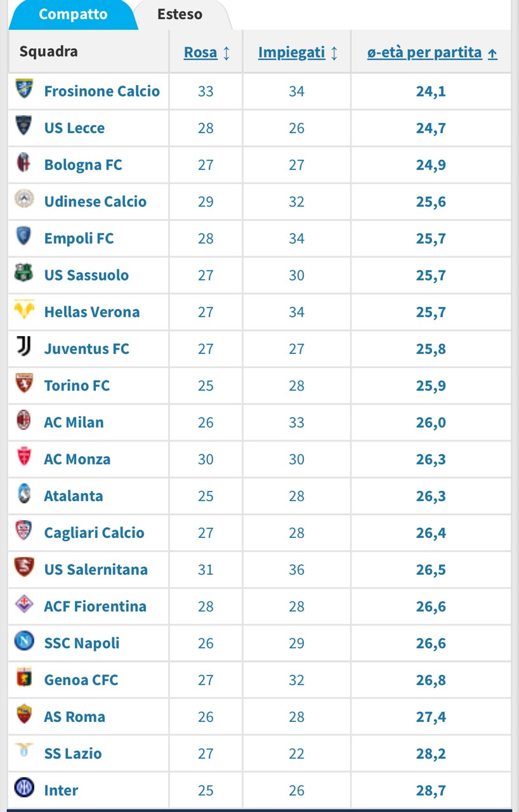Switch to the Esteso tab
The height and width of the screenshot is (812, 519).
180,15
